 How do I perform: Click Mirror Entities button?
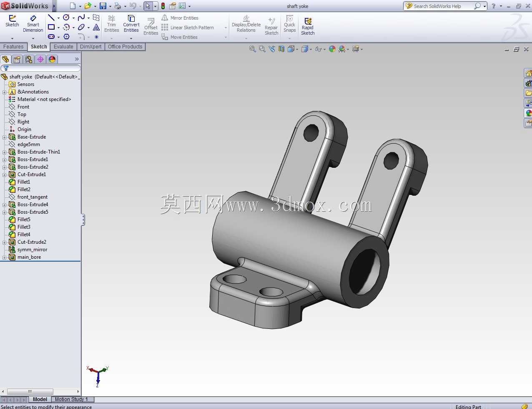[x=180, y=18]
